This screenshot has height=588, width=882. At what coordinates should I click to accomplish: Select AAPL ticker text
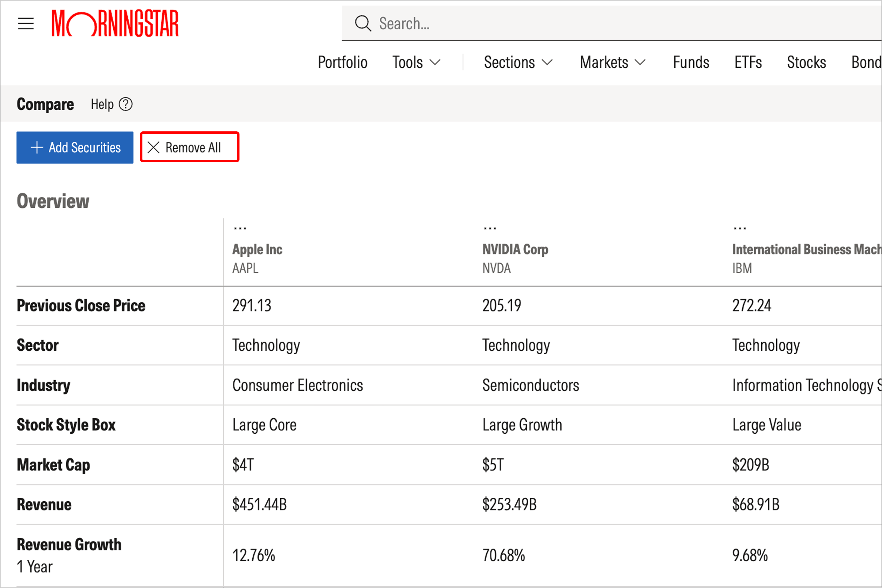pos(245,269)
